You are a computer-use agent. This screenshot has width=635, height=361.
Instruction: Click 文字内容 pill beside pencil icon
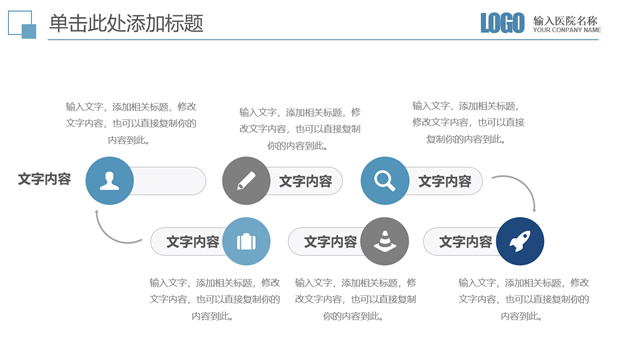(306, 181)
